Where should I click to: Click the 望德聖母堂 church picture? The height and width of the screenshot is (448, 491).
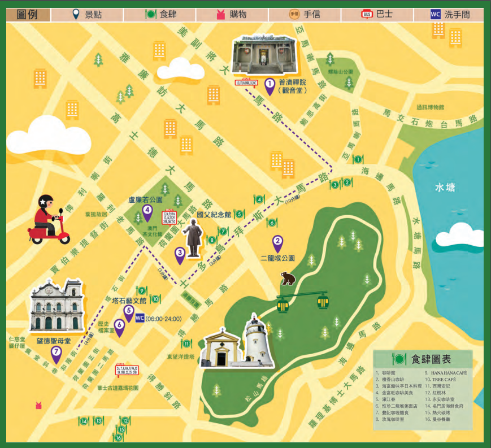click(x=58, y=306)
